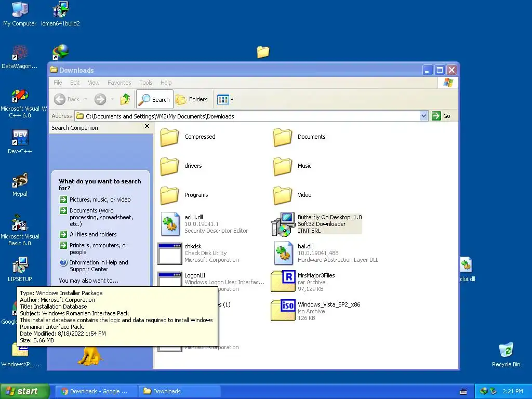This screenshot has width=532, height=399.
Task: Open My Computer desktop icon
Action: (x=20, y=14)
